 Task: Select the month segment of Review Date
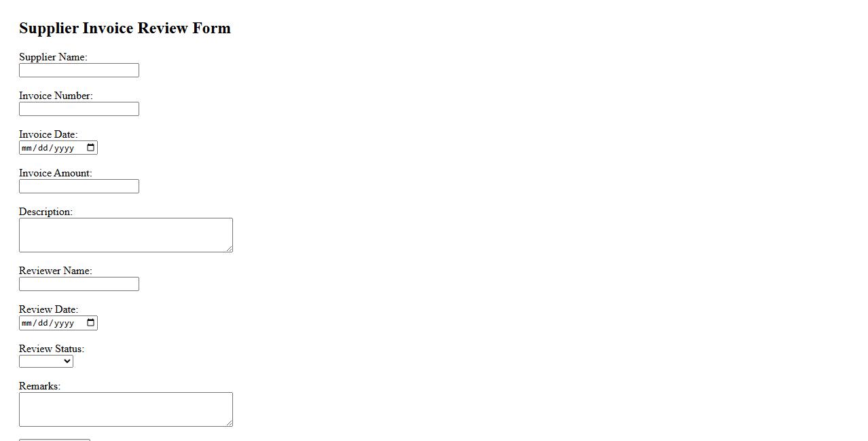[x=27, y=323]
